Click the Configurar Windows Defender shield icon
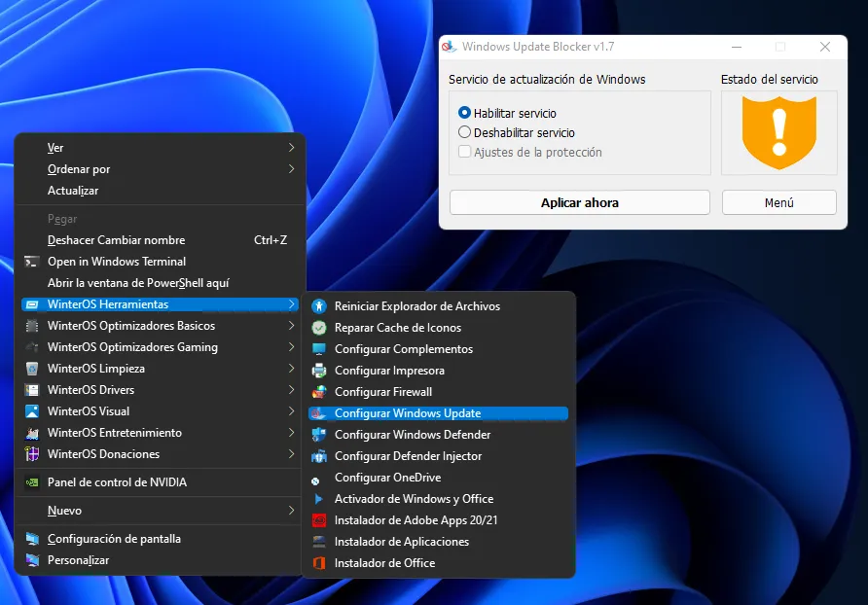 tap(318, 435)
